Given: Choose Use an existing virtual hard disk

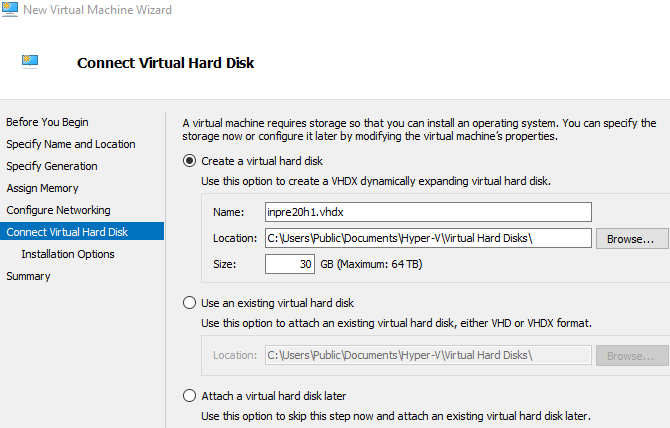Looking at the screenshot, I should coord(188,302).
